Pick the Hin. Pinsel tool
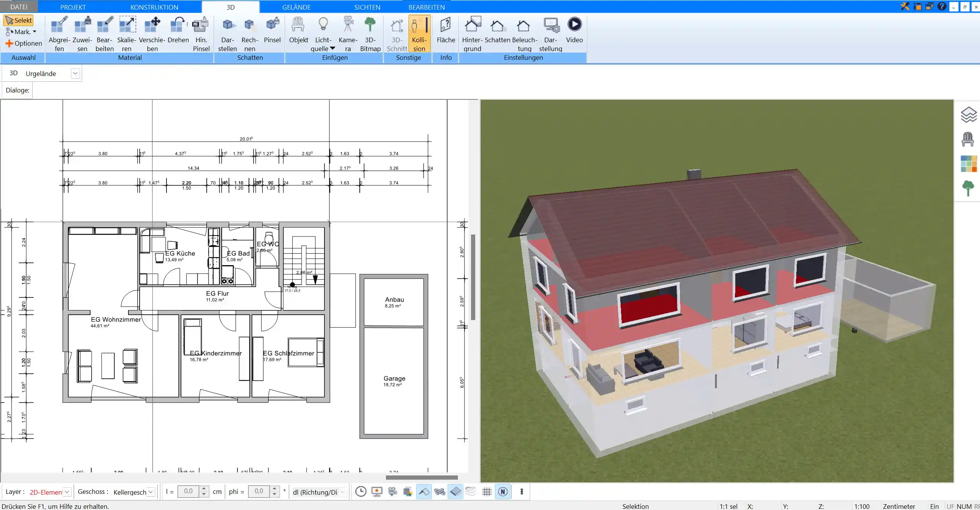The width and height of the screenshot is (980, 510). click(x=201, y=34)
